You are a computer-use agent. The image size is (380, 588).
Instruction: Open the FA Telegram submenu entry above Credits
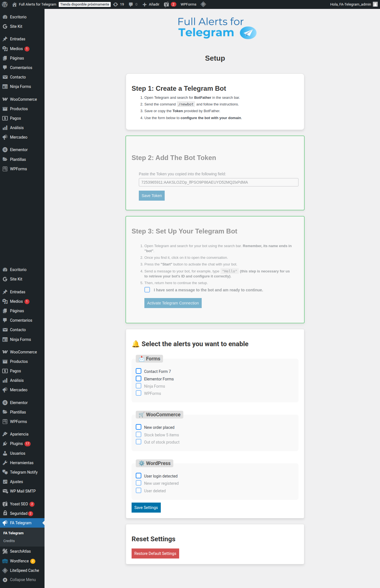tap(13, 533)
